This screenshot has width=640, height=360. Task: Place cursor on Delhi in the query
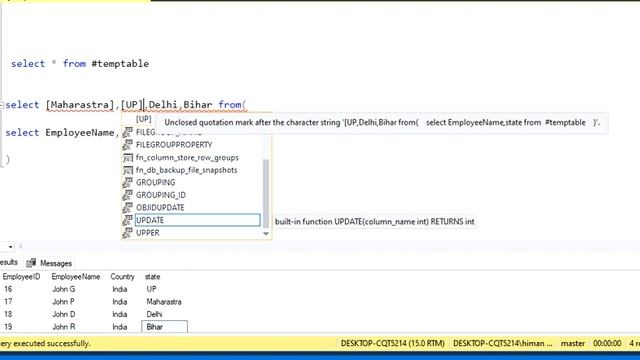(163, 105)
